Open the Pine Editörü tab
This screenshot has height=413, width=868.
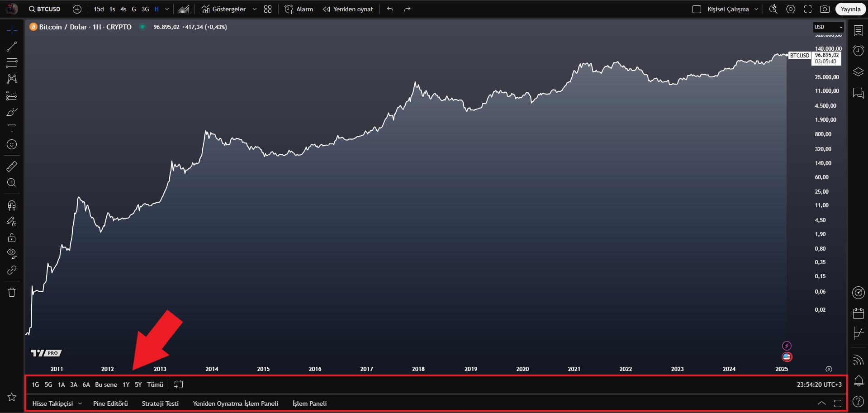pyautogui.click(x=110, y=404)
